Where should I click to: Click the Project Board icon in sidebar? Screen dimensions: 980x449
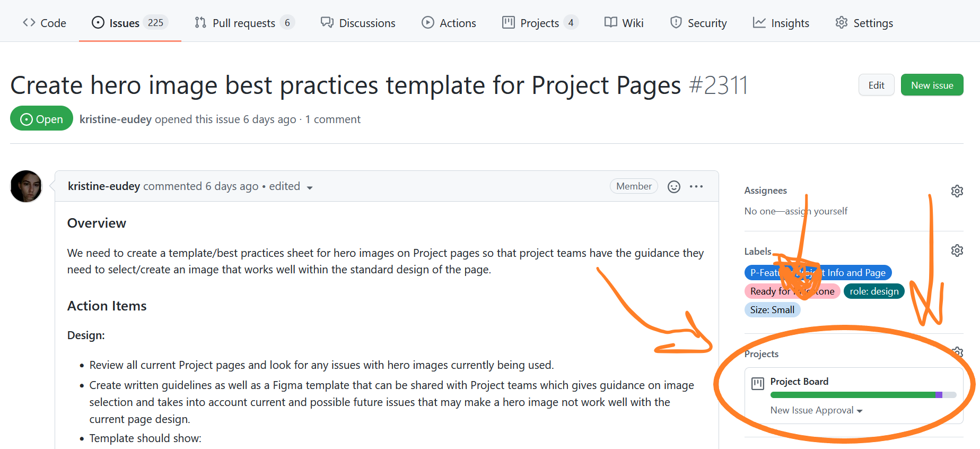click(758, 383)
